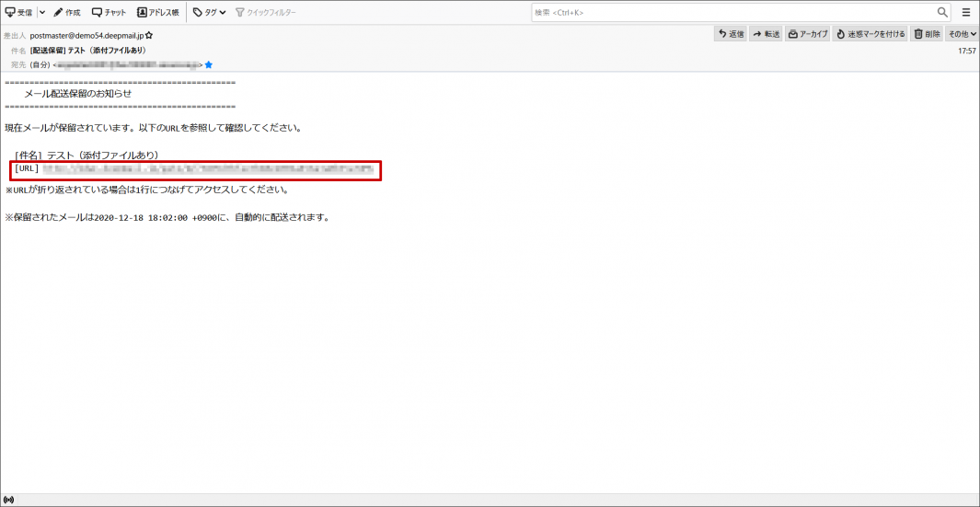This screenshot has width=980, height=507.
Task: Compose a new message with 作成
Action: click(67, 12)
